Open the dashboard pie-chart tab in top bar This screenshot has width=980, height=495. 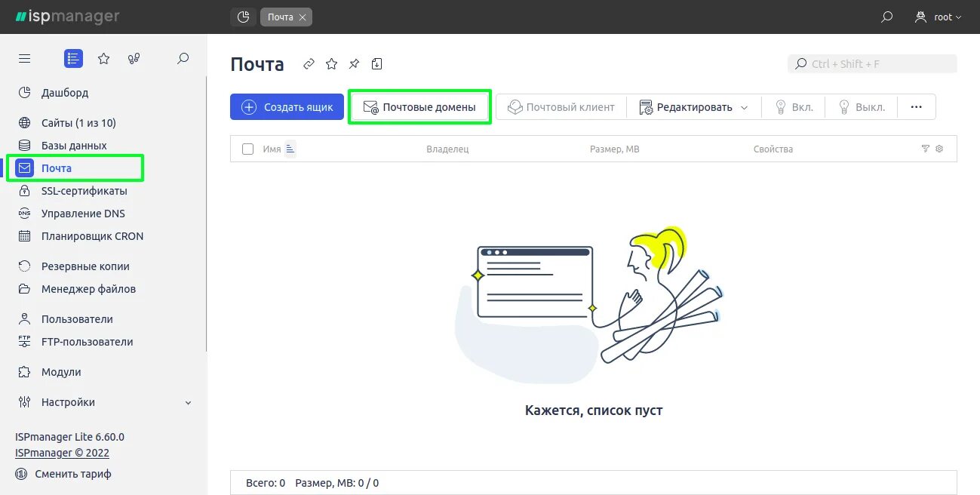(243, 17)
